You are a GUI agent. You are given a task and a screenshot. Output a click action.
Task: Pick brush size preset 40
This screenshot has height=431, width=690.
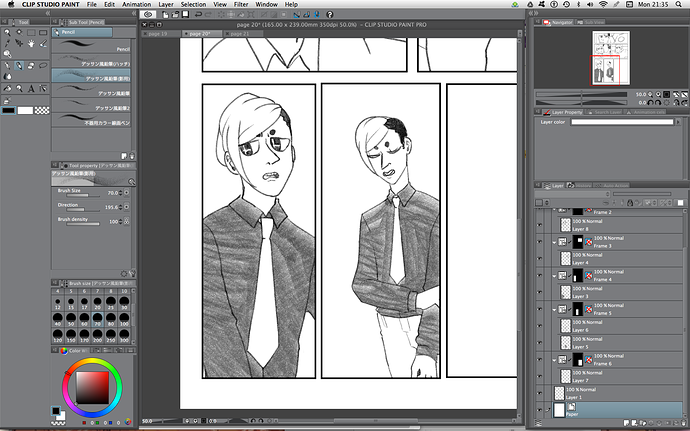pos(57,321)
